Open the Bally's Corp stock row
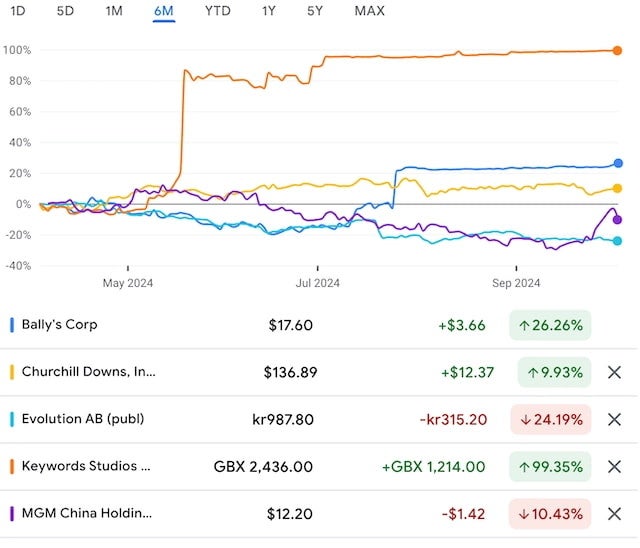 (60, 325)
